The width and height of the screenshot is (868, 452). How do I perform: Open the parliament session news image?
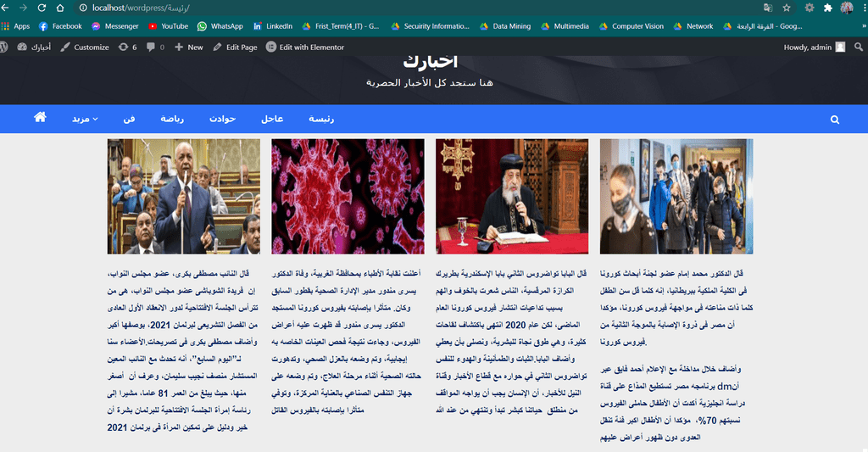[184, 196]
